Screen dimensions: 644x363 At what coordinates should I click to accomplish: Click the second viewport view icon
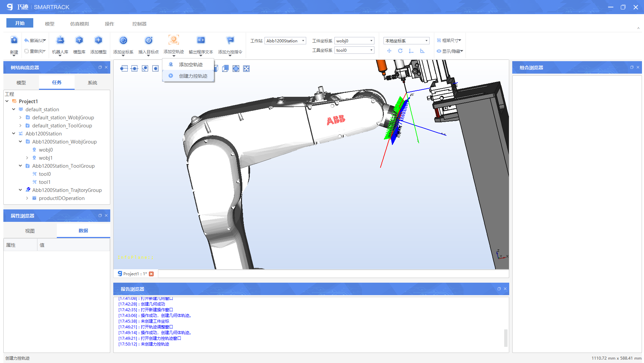(x=134, y=69)
